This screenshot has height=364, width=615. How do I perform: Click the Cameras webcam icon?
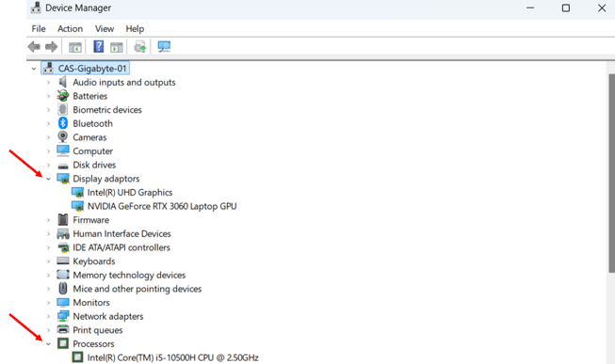(63, 137)
